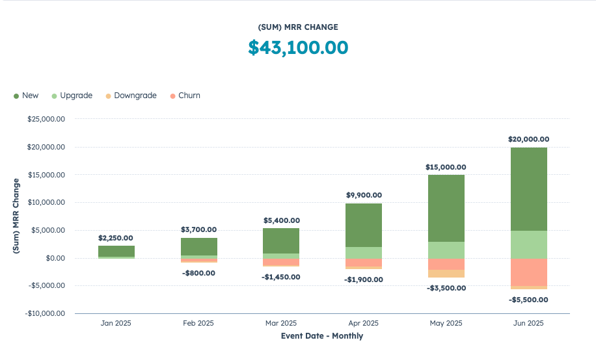Click the -$3,500.00 data label
This screenshot has width=596, height=364.
click(446, 288)
